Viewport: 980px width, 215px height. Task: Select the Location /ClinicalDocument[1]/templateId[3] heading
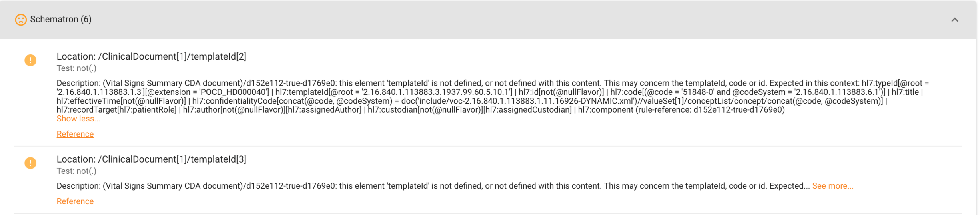click(151, 159)
